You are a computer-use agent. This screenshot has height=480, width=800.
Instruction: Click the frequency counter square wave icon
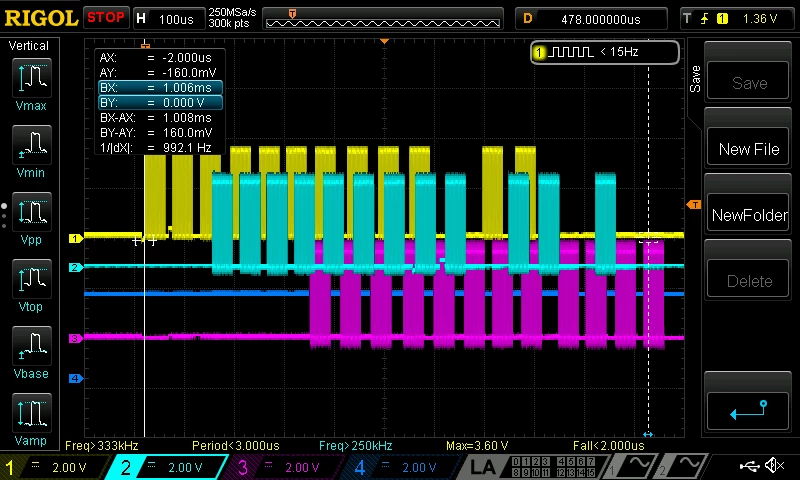[x=570, y=52]
